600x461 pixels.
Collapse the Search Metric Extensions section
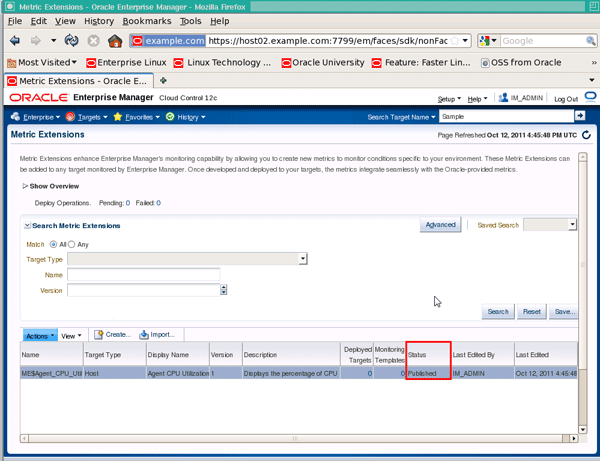[27, 226]
